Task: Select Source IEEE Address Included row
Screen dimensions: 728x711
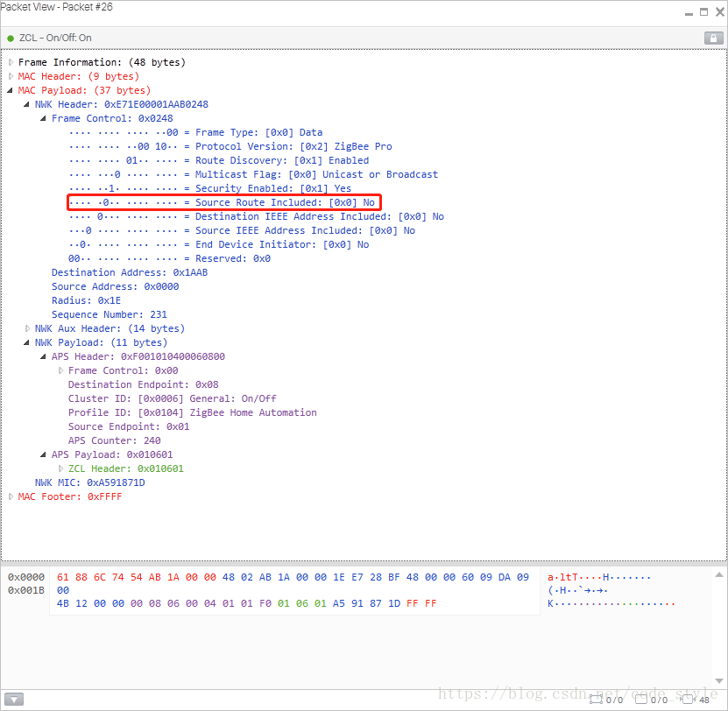Action: click(242, 230)
